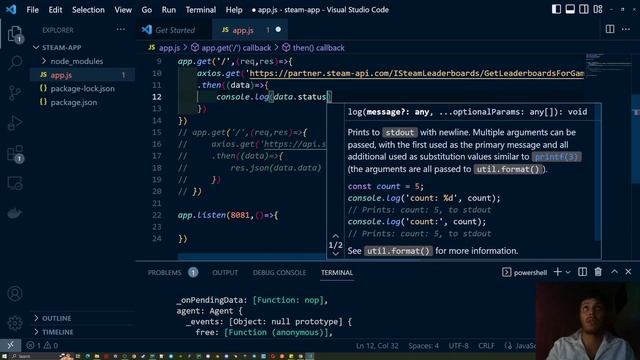Click unsaved dot on app.js tab
The image size is (640, 360).
click(278, 29)
